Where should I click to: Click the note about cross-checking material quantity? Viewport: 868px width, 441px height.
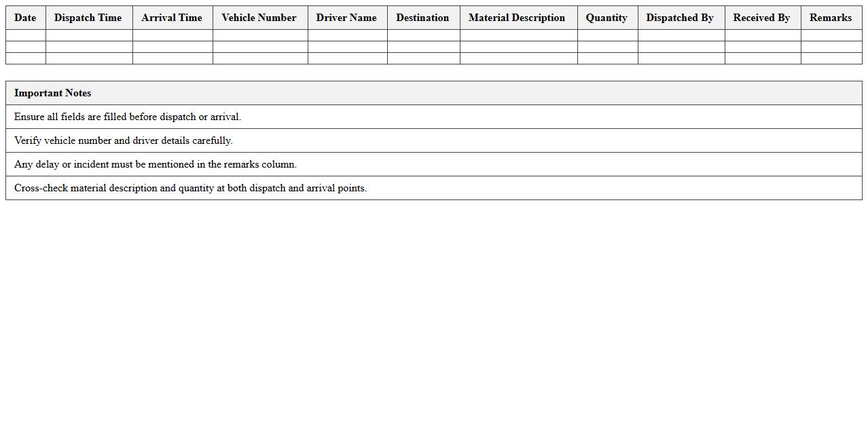(433, 188)
